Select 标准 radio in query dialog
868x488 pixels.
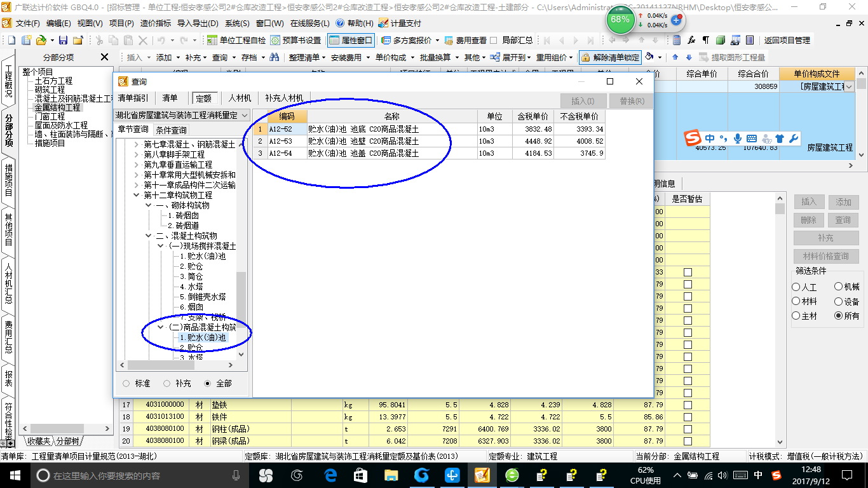[x=126, y=383]
